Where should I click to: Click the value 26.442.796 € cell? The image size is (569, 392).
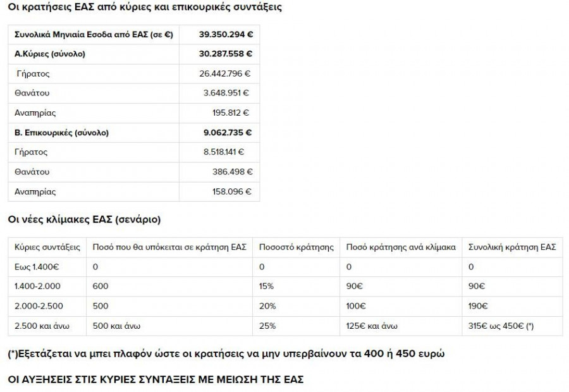pyautogui.click(x=224, y=73)
